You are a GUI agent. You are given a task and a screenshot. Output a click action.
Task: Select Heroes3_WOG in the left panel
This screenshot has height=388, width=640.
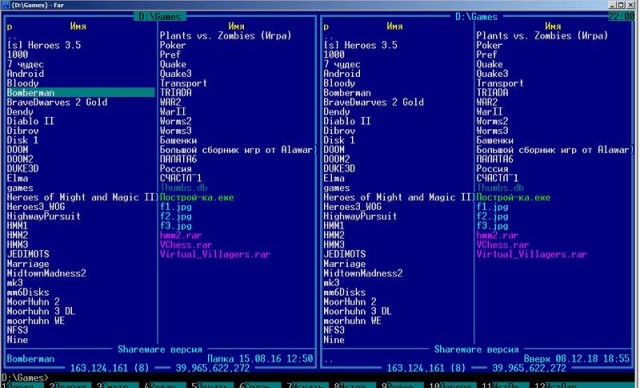pos(36,207)
